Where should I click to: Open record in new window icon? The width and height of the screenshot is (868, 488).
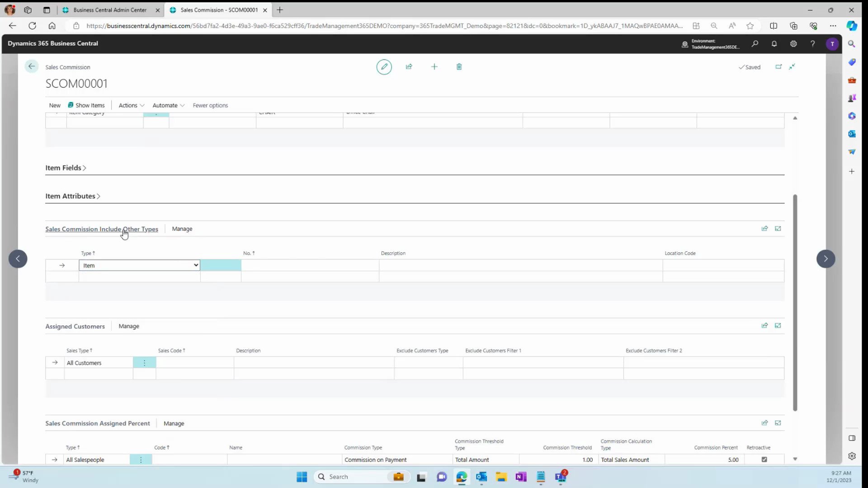click(x=778, y=67)
